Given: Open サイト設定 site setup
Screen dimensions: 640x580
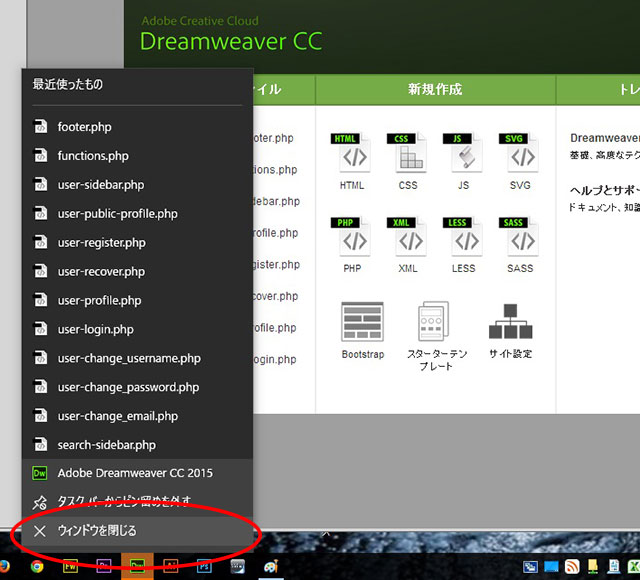Looking at the screenshot, I should (x=510, y=331).
